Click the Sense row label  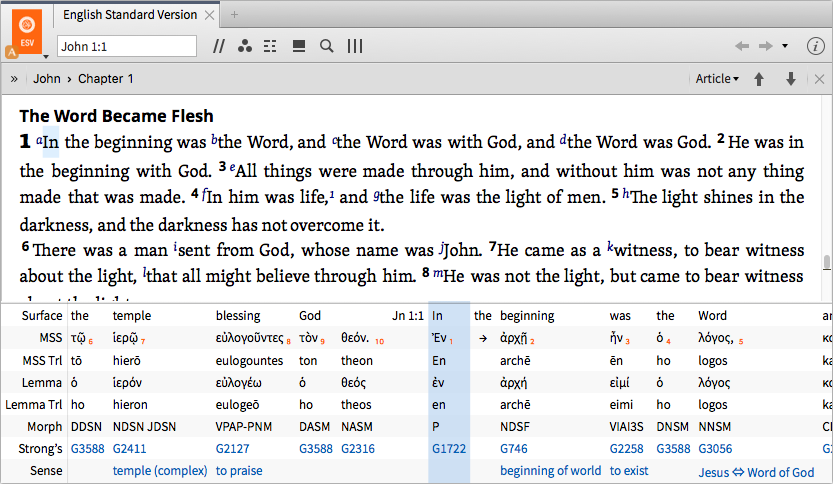pyautogui.click(x=46, y=471)
